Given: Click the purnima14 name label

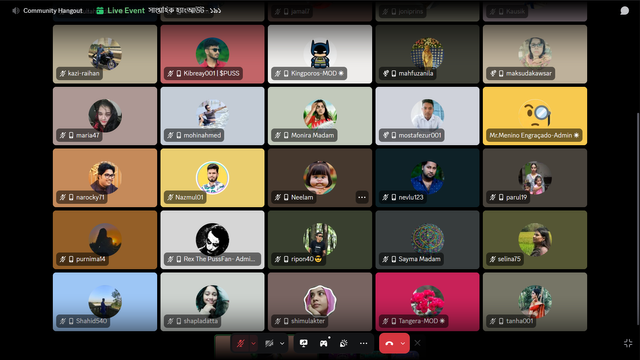Looking at the screenshot, I should click(91, 259).
